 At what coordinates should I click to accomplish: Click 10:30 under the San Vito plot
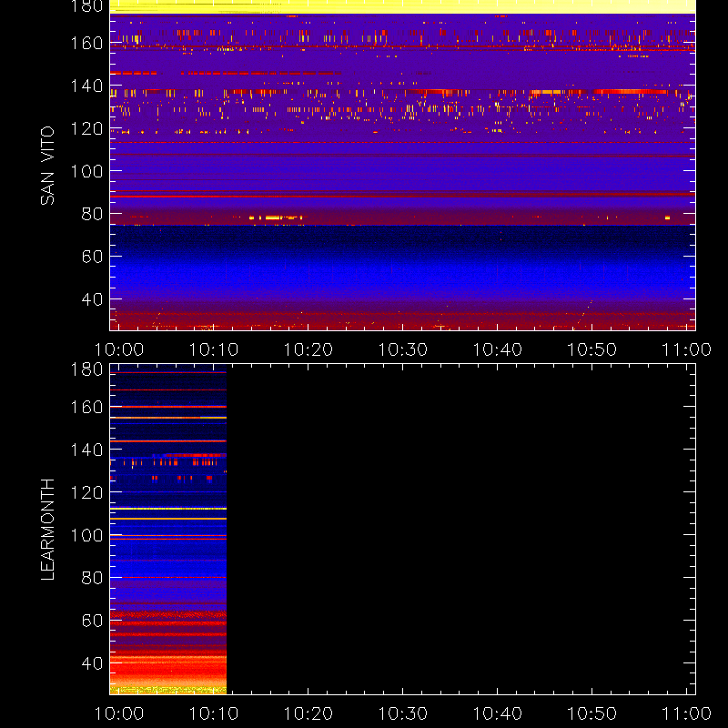[403, 349]
